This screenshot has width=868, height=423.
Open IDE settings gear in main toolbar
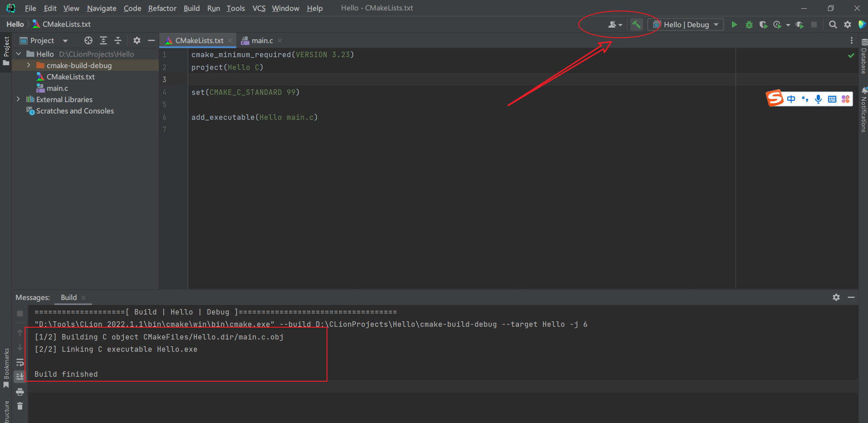[x=848, y=25]
